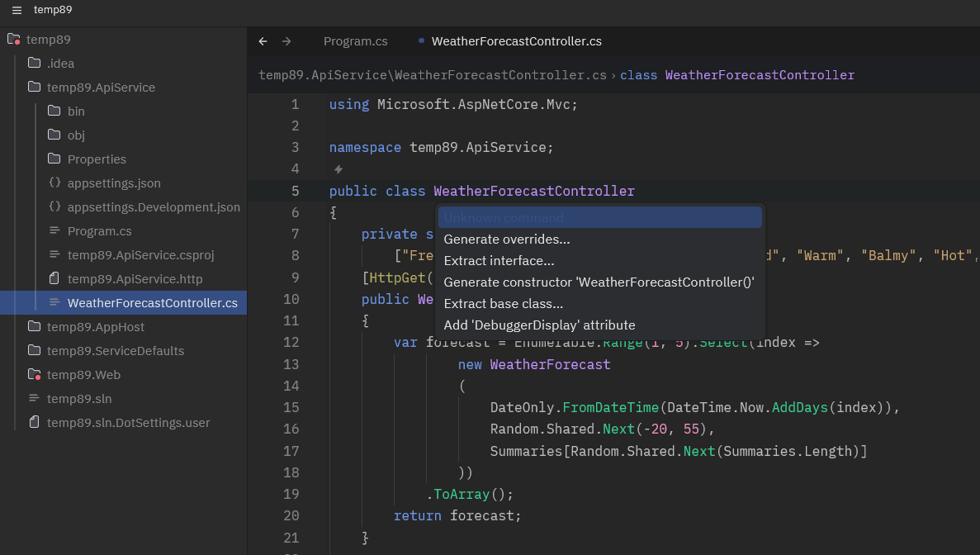Select Extract interface... action
This screenshot has width=980, height=555.
[x=499, y=261]
